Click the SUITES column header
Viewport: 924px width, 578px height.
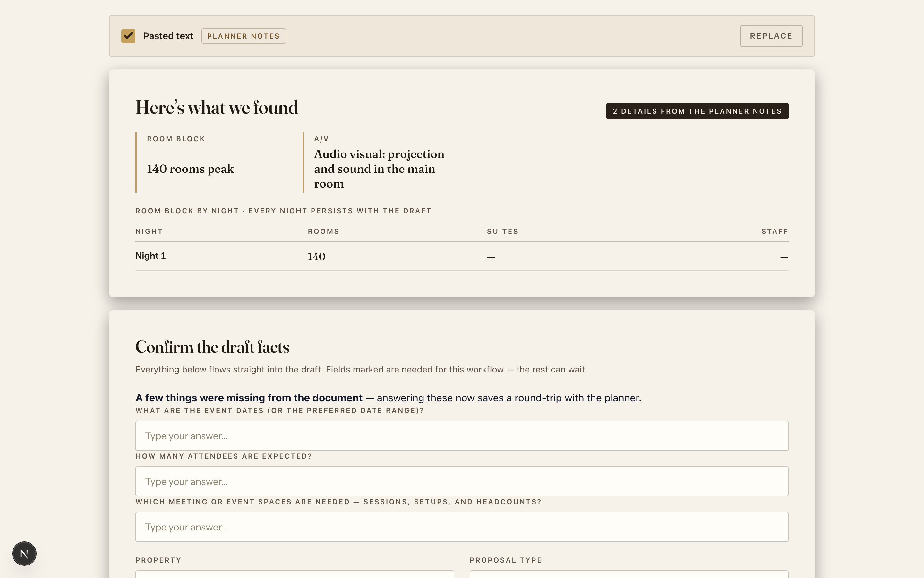pos(502,231)
